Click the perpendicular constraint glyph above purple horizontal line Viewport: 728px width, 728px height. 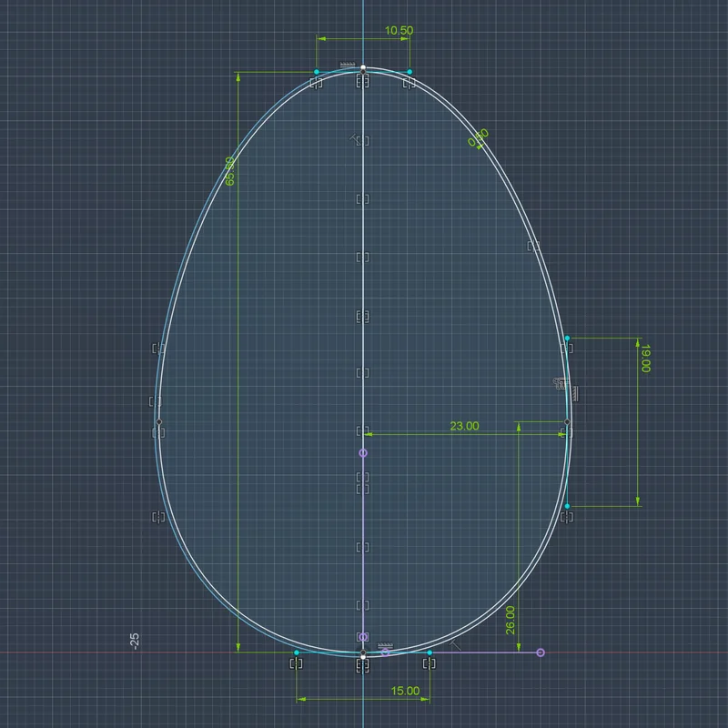click(455, 644)
